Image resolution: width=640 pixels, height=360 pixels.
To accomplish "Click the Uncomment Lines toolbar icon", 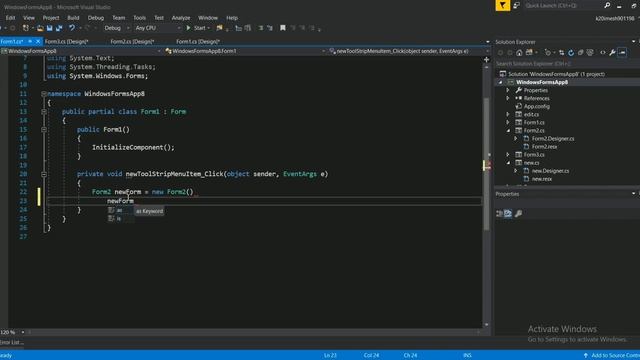I will 270,28.
